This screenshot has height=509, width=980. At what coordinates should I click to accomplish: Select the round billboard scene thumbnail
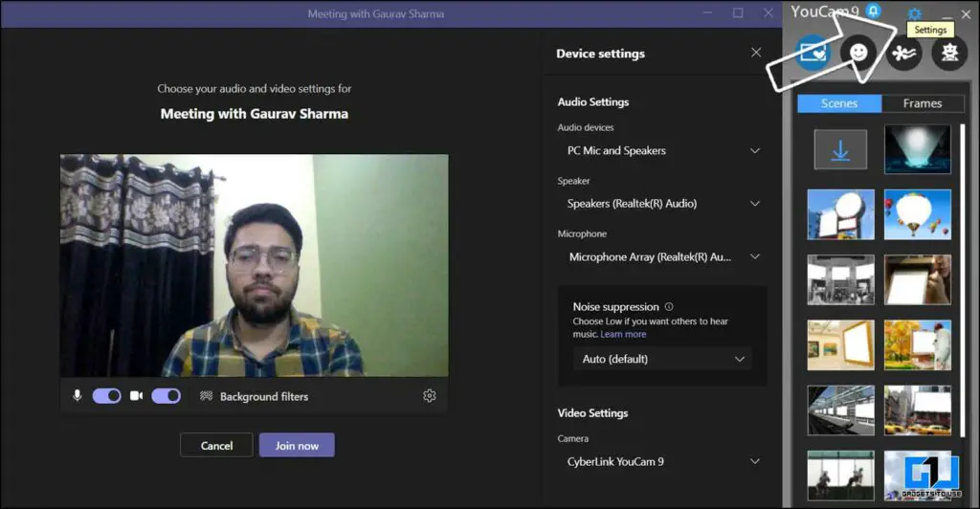click(840, 215)
